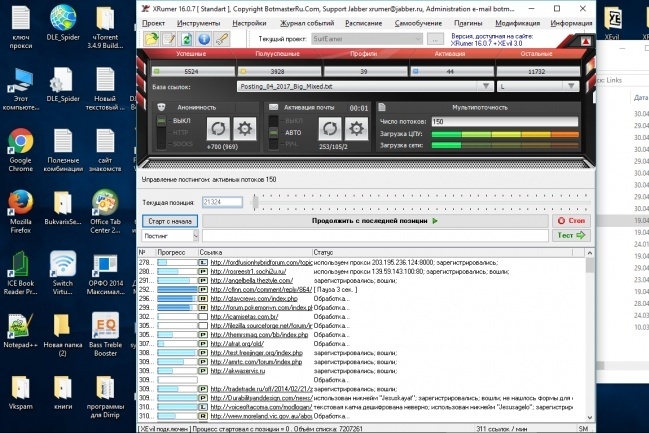
Task: Click the Тест button
Action: pyautogui.click(x=571, y=236)
